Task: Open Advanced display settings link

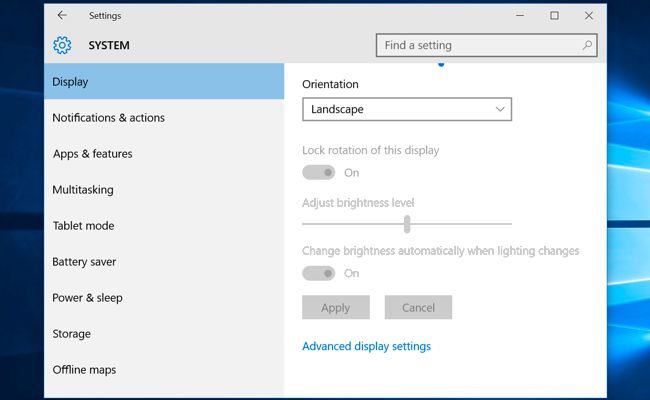Action: [x=366, y=346]
